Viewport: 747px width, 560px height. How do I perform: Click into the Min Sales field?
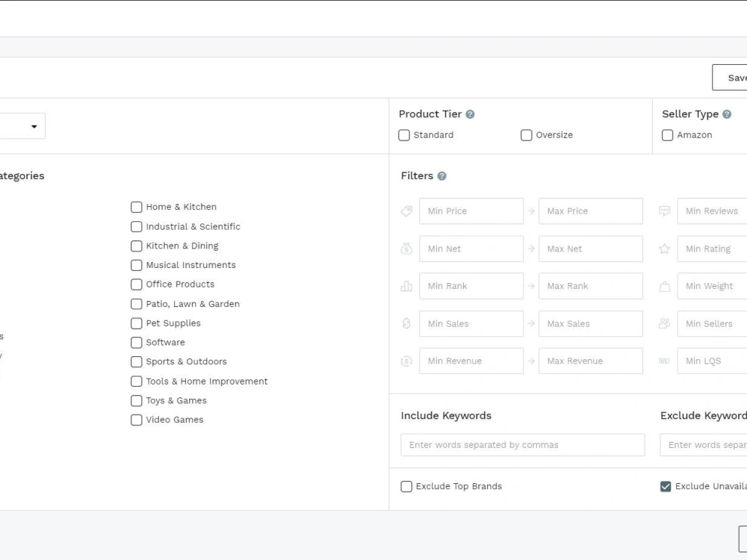pyautogui.click(x=471, y=324)
